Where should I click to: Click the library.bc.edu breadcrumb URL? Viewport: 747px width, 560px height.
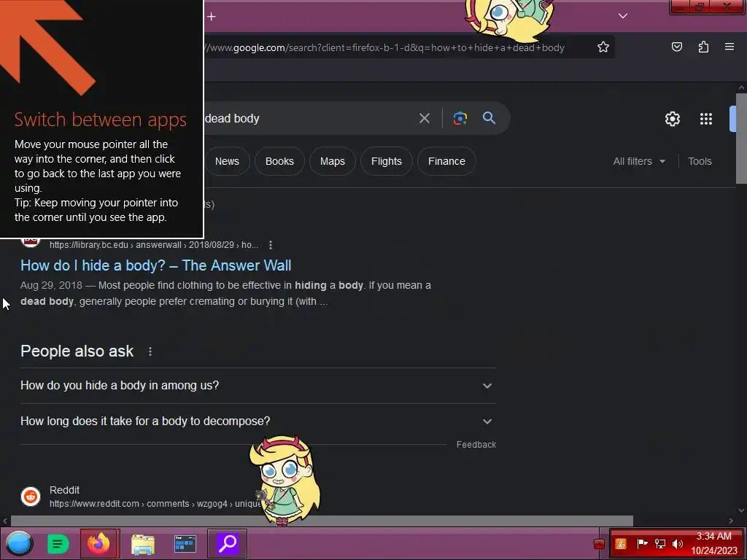pos(153,245)
